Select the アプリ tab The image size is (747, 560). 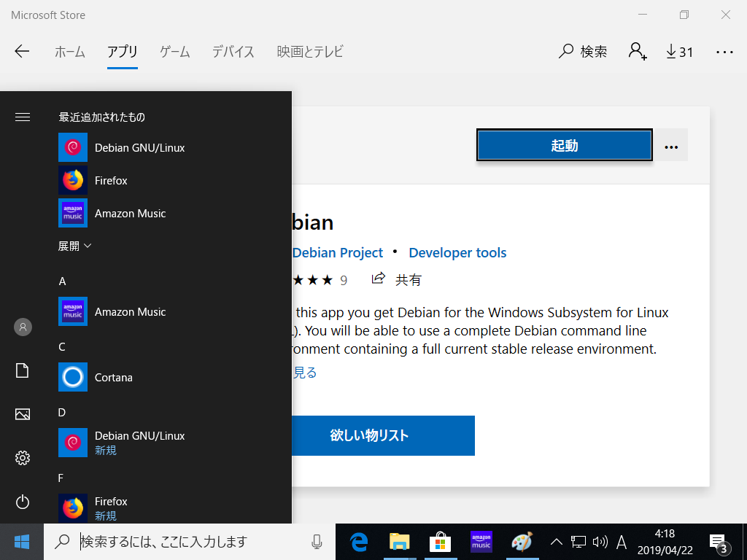click(x=123, y=52)
